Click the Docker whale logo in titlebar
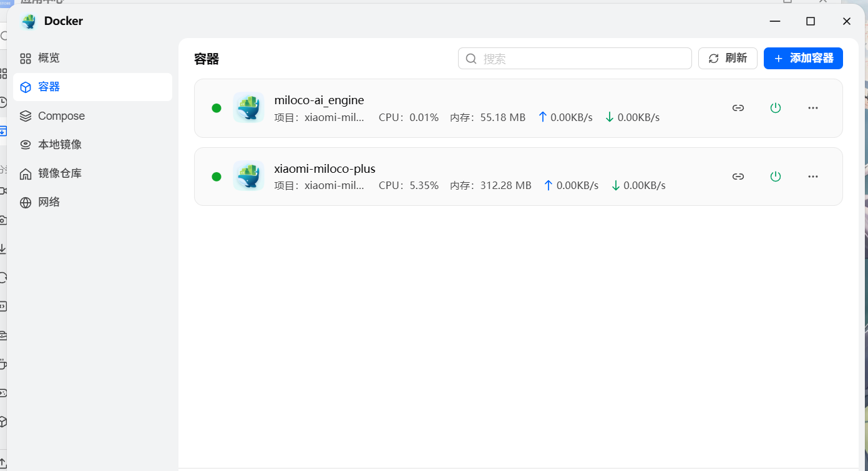The height and width of the screenshot is (471, 868). coord(28,21)
